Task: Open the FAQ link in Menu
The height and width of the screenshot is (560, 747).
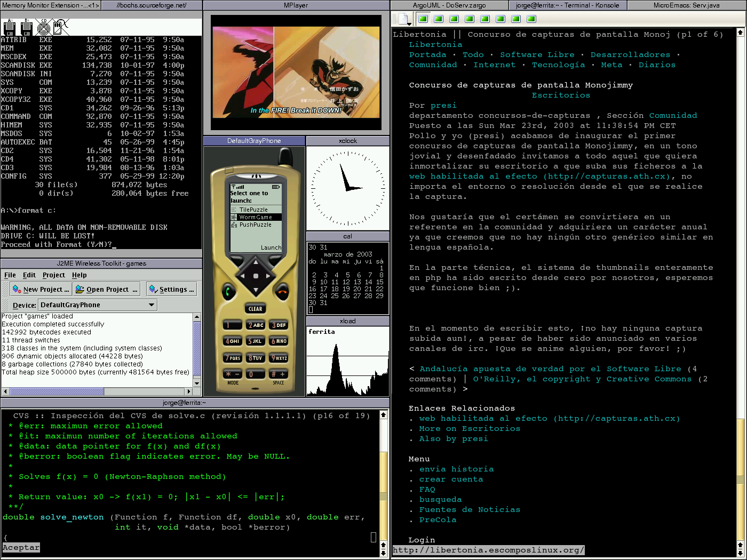Action: pos(427,490)
